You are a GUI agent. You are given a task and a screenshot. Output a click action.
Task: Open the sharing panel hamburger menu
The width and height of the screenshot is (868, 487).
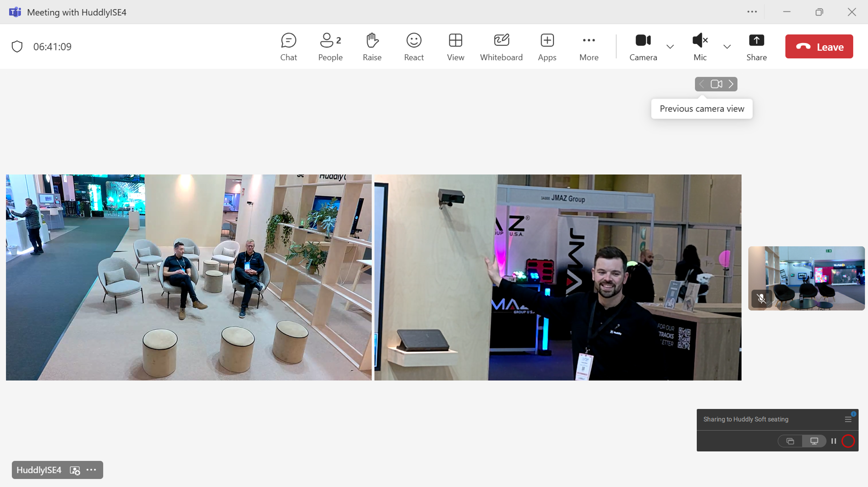tap(848, 419)
